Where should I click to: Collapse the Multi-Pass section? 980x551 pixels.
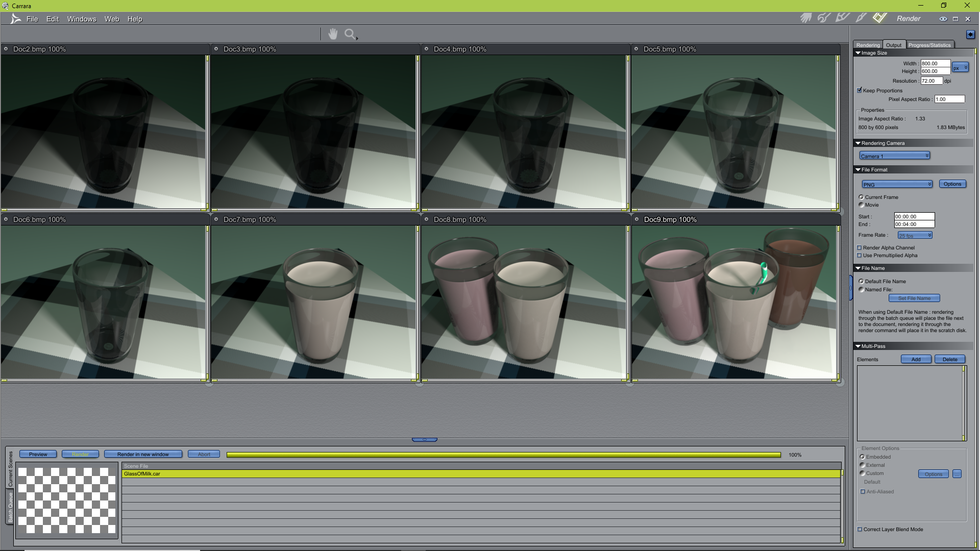click(858, 346)
